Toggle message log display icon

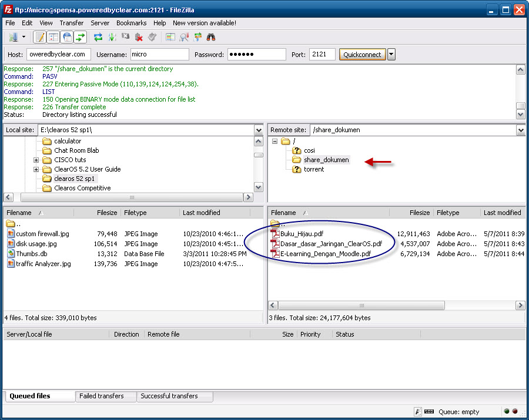click(x=40, y=37)
